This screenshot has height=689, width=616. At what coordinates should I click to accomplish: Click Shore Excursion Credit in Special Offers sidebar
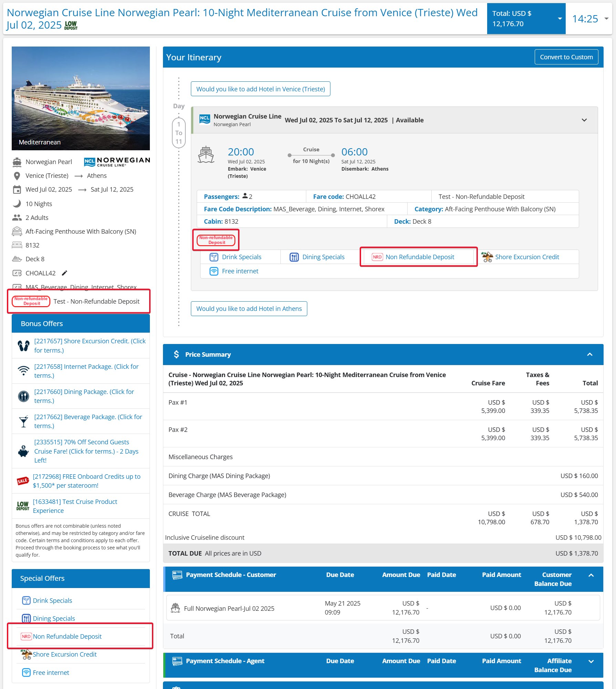(65, 654)
